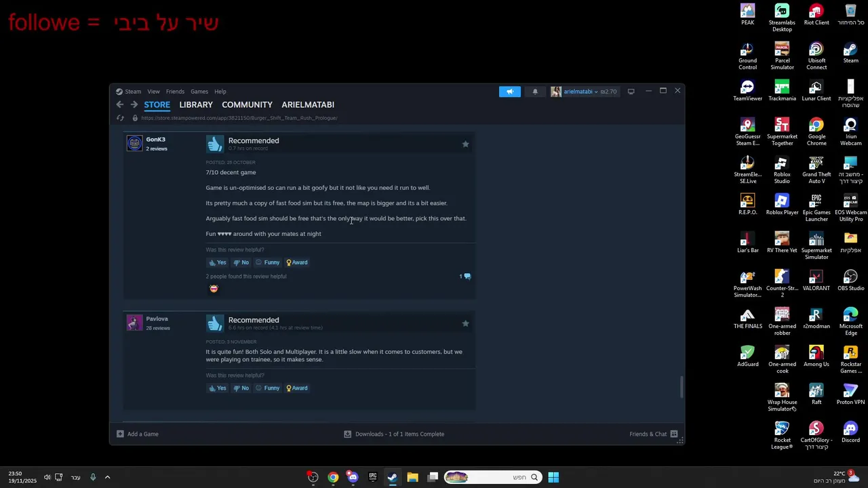Mark GonK3 review as Funny
This screenshot has width=868, height=488.
[267, 262]
